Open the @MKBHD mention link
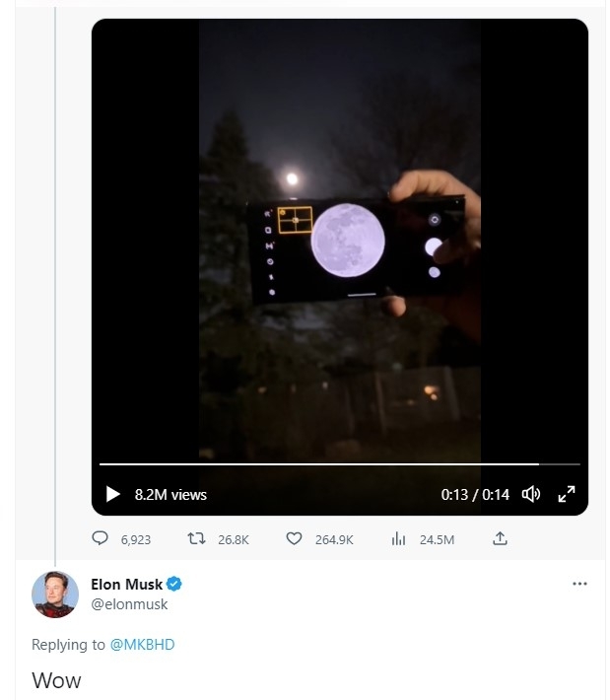This screenshot has height=700, width=610. (142, 645)
